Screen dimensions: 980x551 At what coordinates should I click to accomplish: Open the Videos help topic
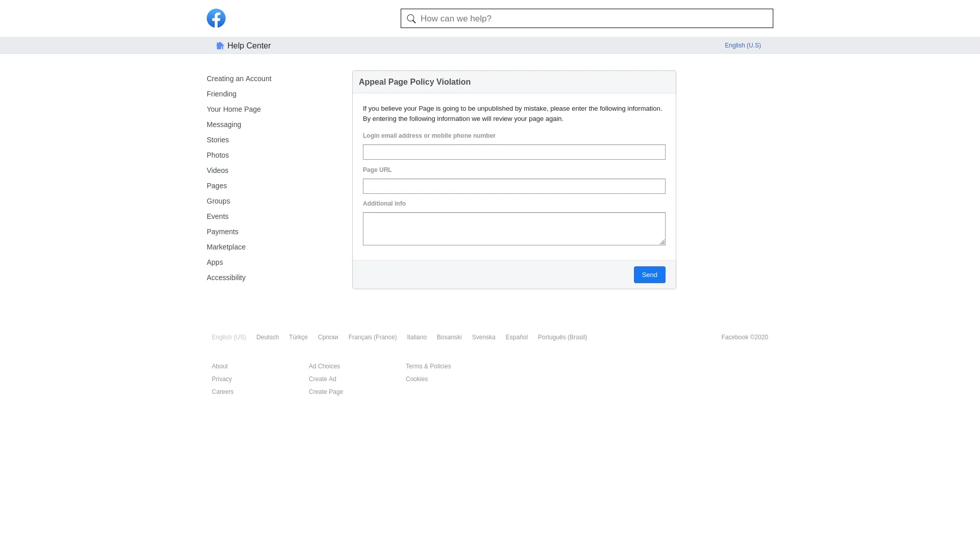[x=217, y=170]
